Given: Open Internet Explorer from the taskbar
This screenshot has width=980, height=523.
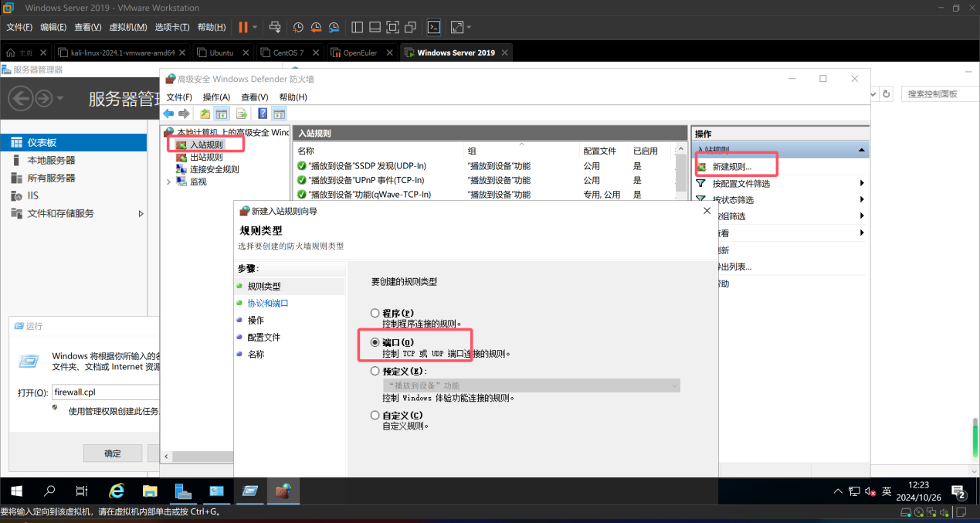Looking at the screenshot, I should [x=117, y=491].
